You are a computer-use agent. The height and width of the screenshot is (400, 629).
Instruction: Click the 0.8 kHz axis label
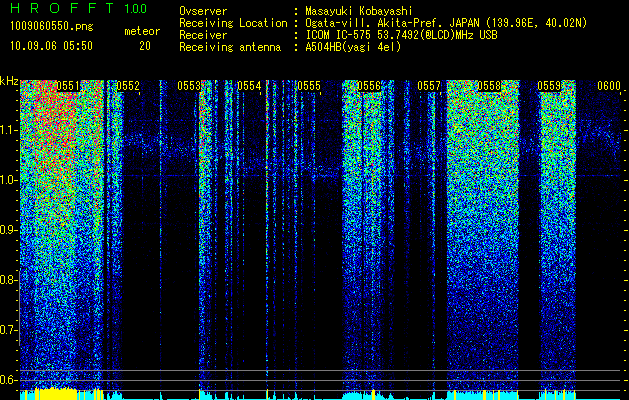pyautogui.click(x=8, y=280)
